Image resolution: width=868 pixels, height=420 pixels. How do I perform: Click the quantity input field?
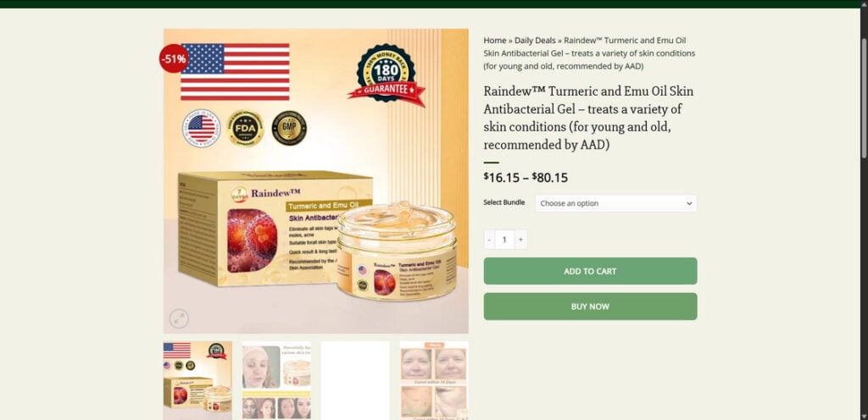pyautogui.click(x=504, y=240)
